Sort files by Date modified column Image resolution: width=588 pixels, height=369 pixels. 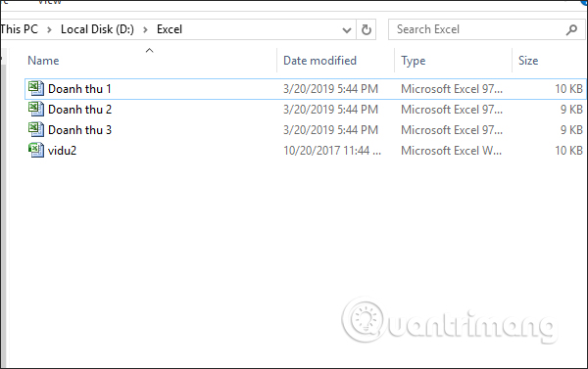click(x=319, y=61)
